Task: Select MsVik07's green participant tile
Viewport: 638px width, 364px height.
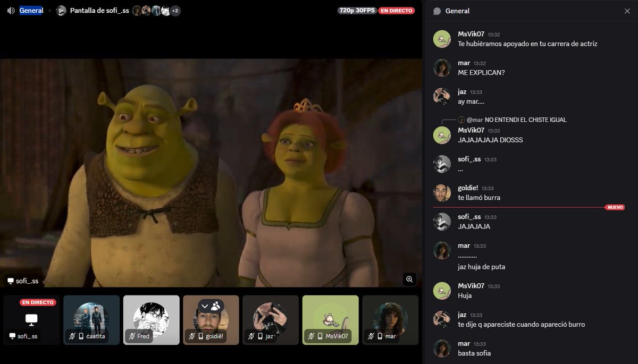Action: coord(331,320)
